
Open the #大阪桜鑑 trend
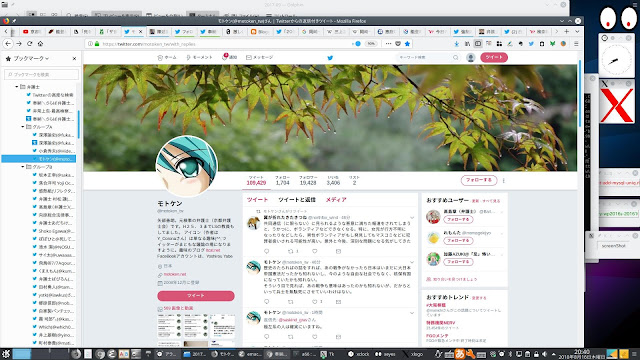click(x=436, y=305)
